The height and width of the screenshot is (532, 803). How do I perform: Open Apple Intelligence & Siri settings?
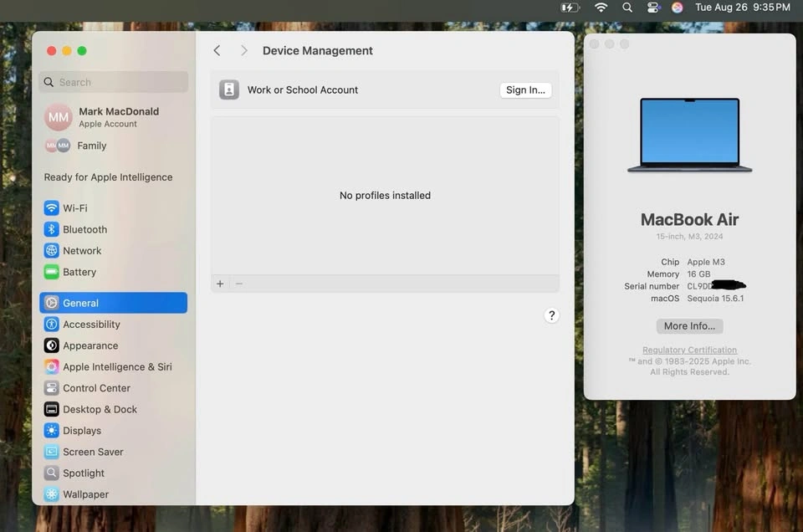116,367
